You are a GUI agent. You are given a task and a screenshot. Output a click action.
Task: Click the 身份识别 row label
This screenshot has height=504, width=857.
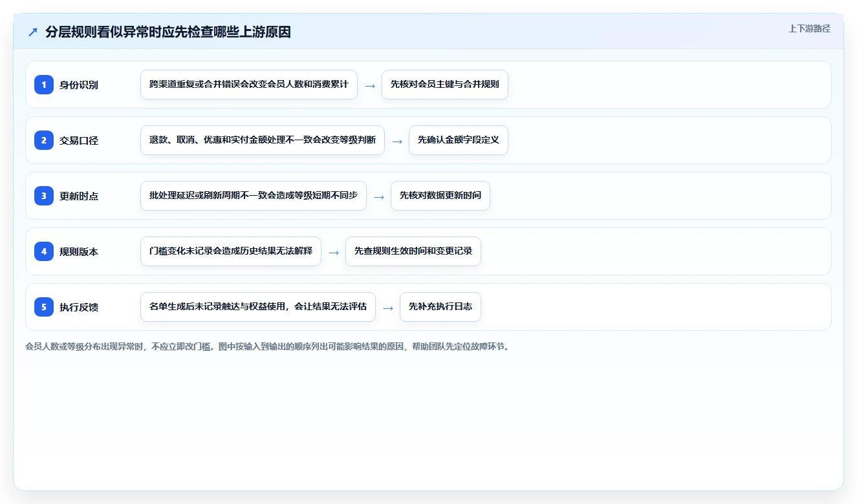tap(79, 85)
